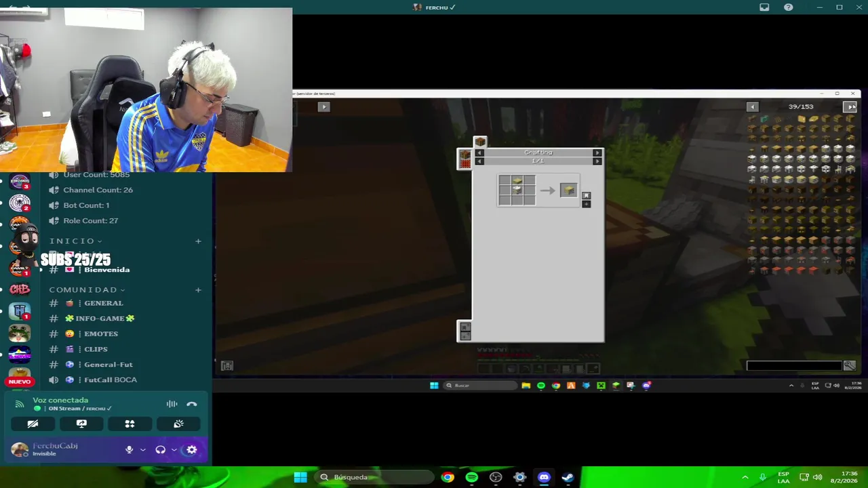Click the recipe transfer plus button
This screenshot has height=488, width=868.
pos(587,204)
